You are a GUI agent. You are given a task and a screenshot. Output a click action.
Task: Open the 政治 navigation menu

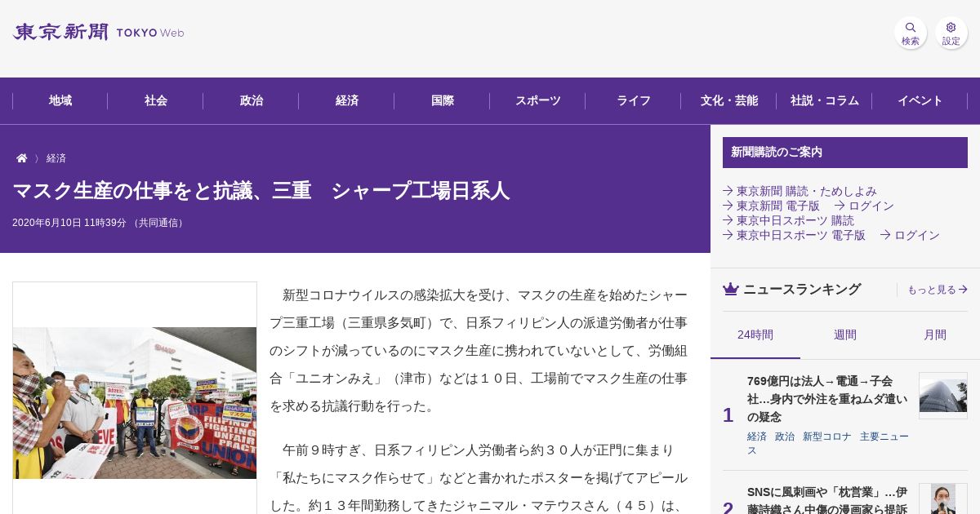252,100
